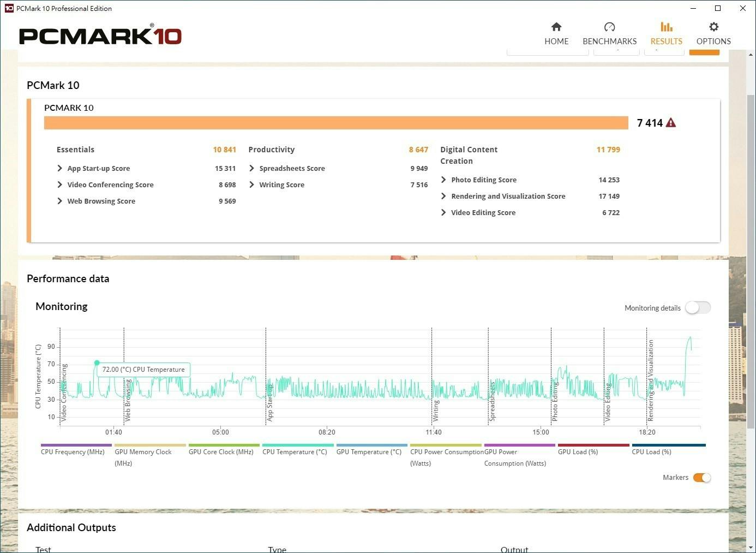756x553 pixels.
Task: Expand Rendering and Visualization Score
Action: click(443, 196)
